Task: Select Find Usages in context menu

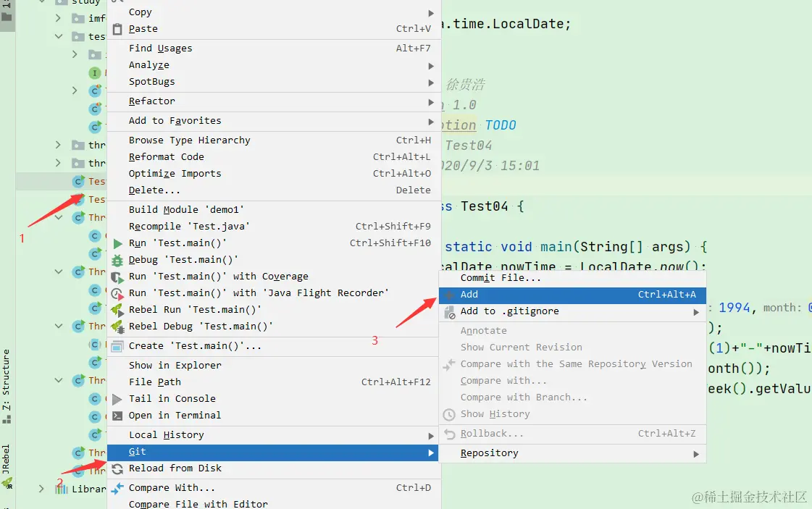Action: (x=274, y=49)
